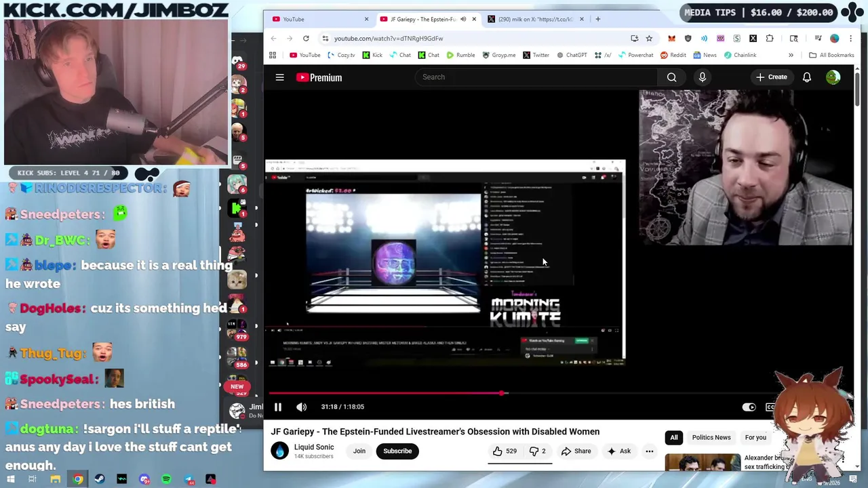Select the Politics News chip
Viewport: 868px width, 488px height.
[711, 438]
